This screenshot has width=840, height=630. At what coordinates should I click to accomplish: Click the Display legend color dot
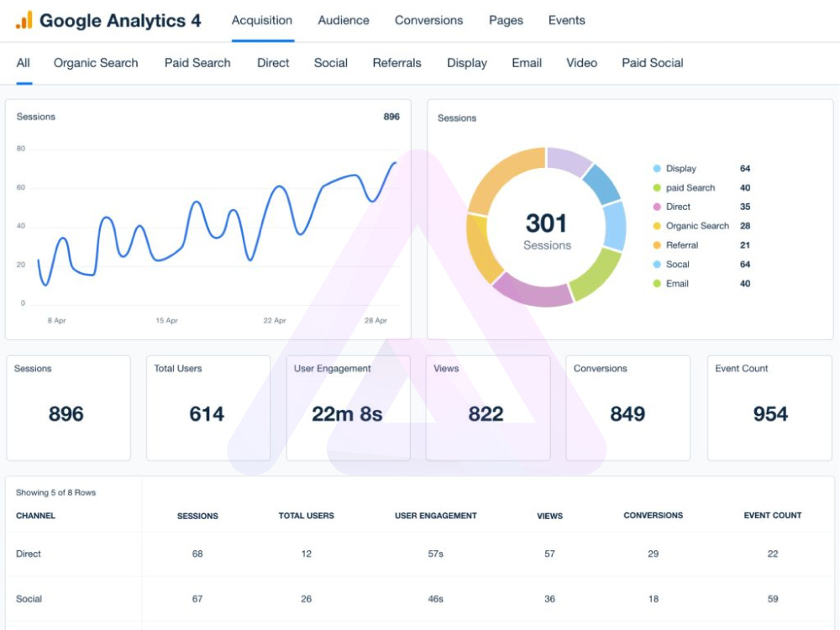(657, 169)
